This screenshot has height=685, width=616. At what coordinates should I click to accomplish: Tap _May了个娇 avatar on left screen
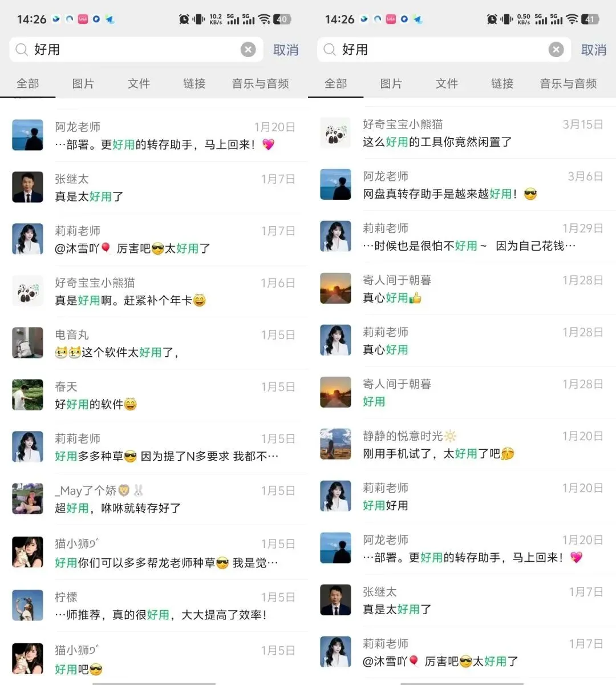point(28,499)
